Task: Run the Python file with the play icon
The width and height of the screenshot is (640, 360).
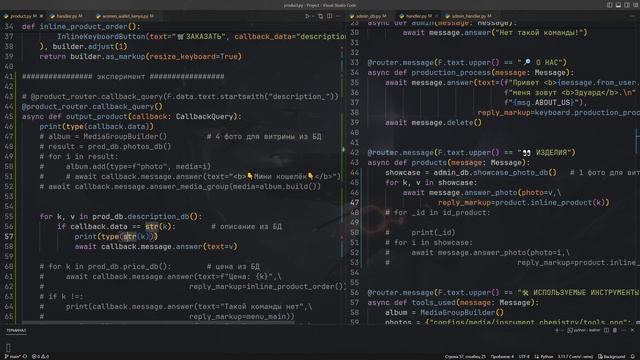Action: point(307,16)
